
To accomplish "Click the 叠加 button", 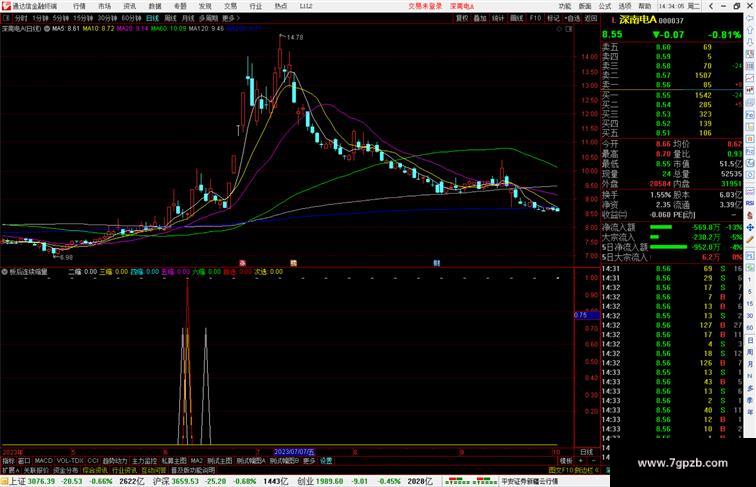I will pos(480,18).
